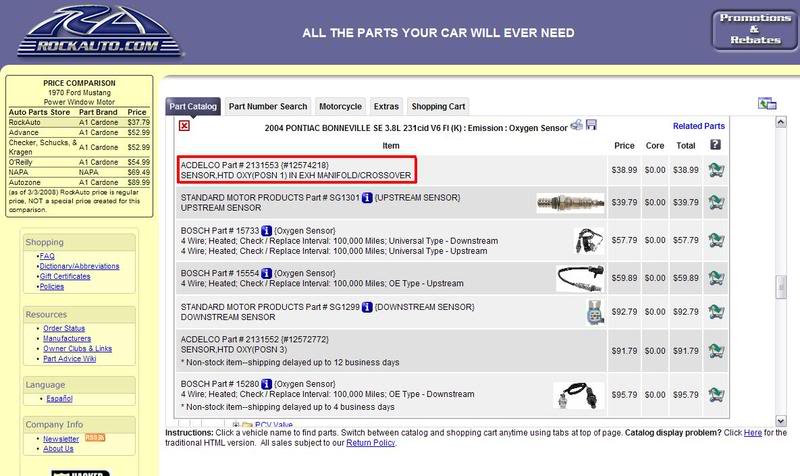Screen dimensions: 800x476
Task: Select the $92.79 price for SG1299
Action: click(624, 312)
